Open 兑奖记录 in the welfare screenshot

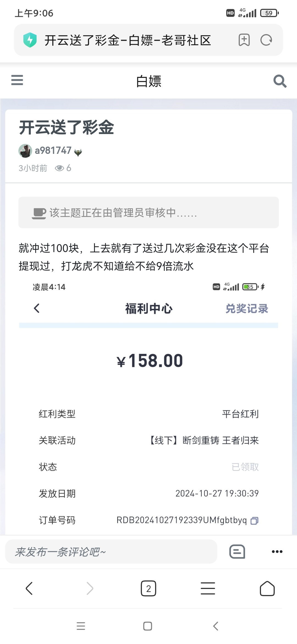coord(247,309)
